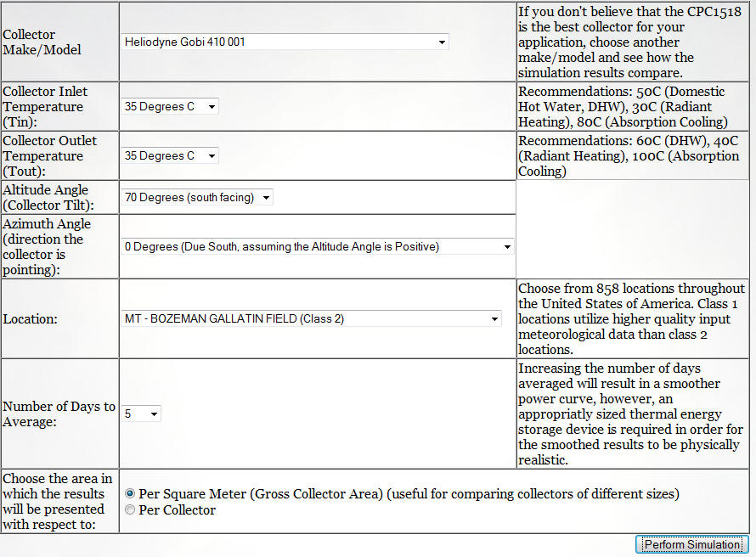Click the 'Collector Make/Model' row label
This screenshot has width=756, height=557.
click(42, 42)
